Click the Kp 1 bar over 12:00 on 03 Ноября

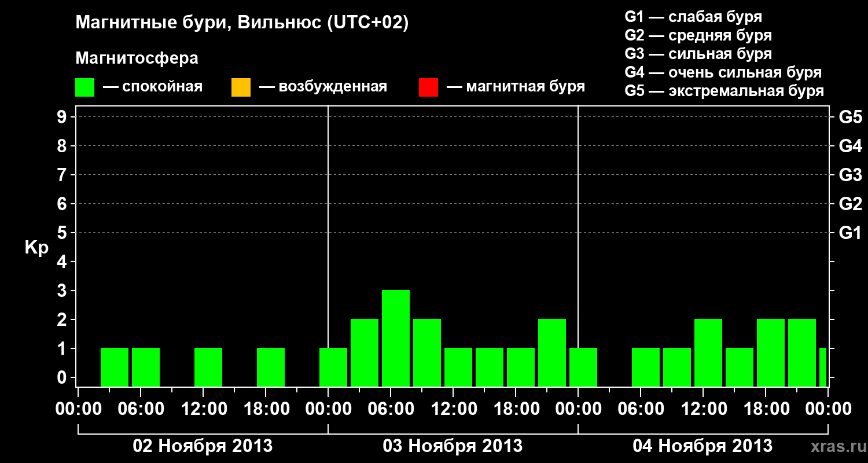tap(458, 367)
